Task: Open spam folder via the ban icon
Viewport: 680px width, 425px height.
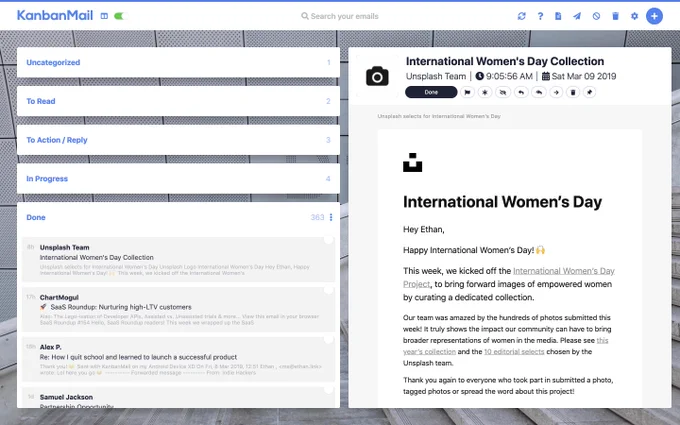Action: tap(596, 16)
